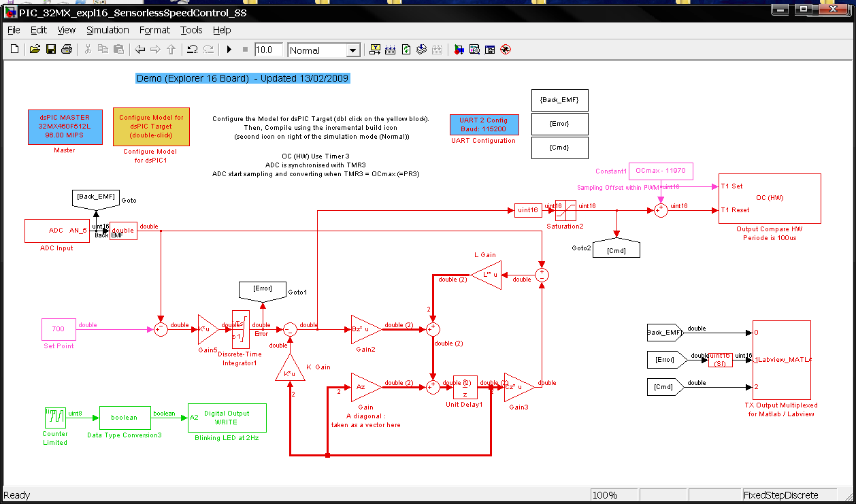Select the OC (HW) Output Compare block
Screen dimensions: 856x504
point(770,199)
